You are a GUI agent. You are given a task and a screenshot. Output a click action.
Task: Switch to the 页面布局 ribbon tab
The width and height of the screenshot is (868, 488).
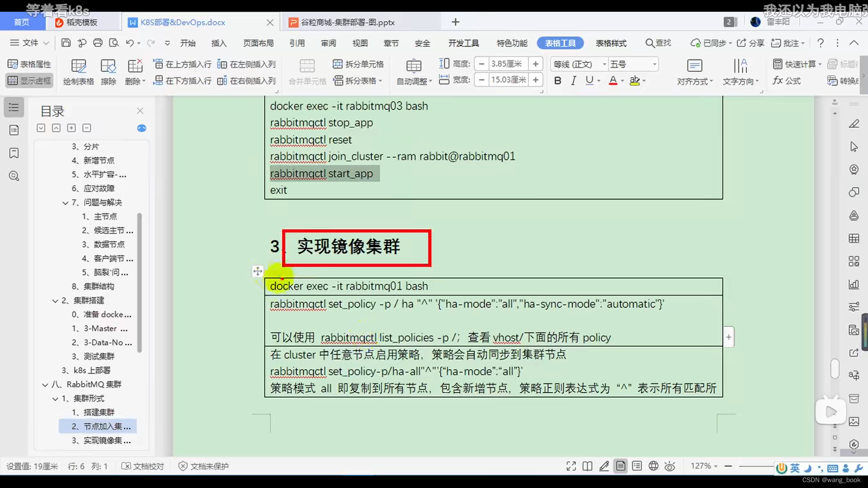point(258,43)
